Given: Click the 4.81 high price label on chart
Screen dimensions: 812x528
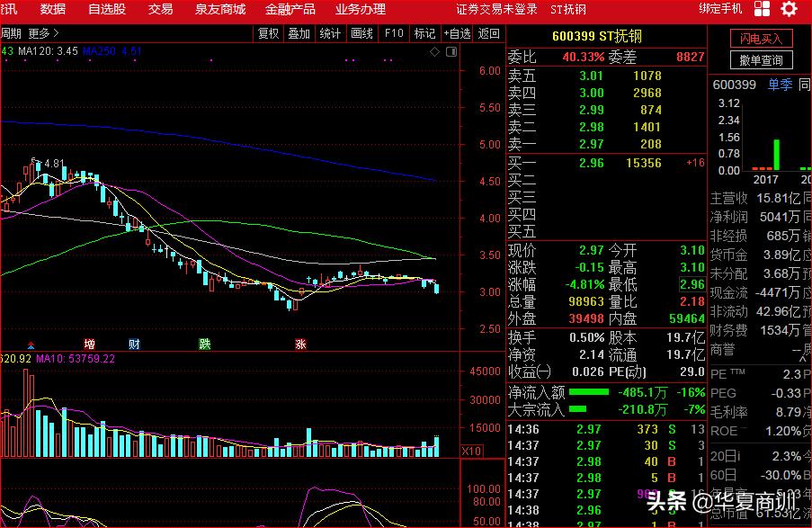Looking at the screenshot, I should coord(53,164).
